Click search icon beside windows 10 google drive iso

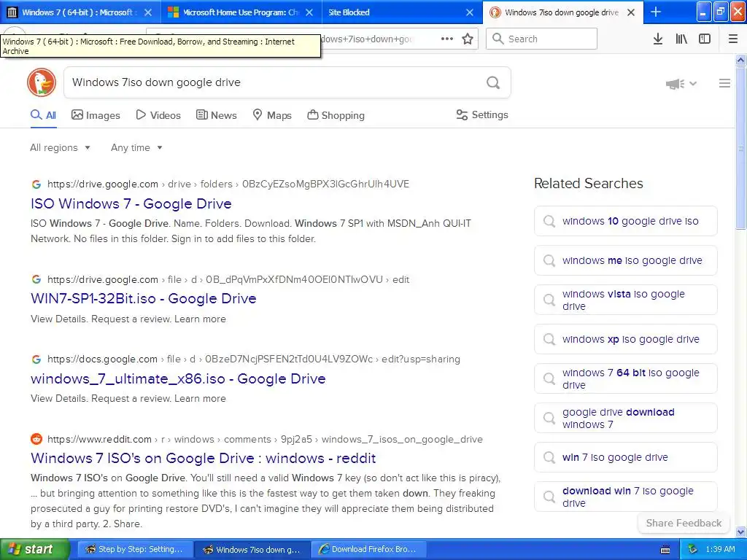point(549,221)
